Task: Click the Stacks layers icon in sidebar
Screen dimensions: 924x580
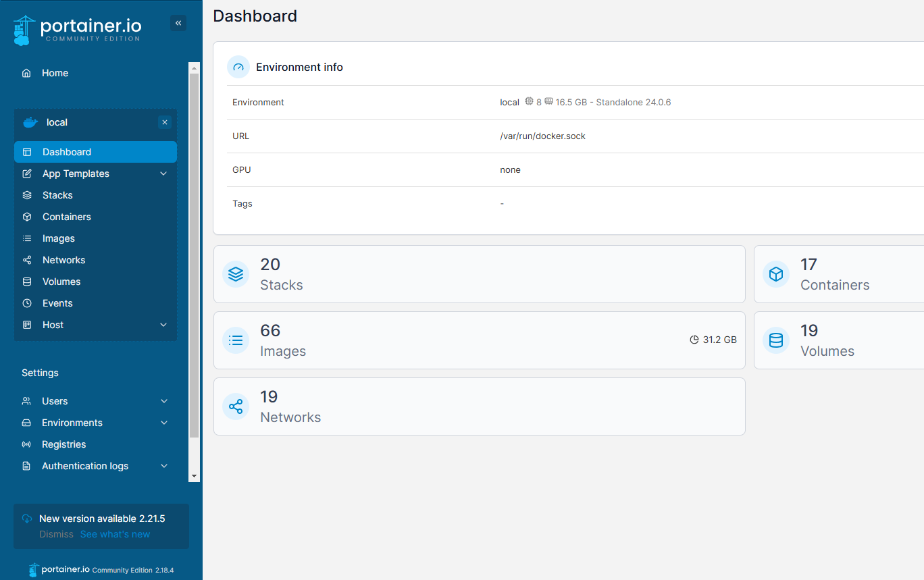Action: click(27, 195)
